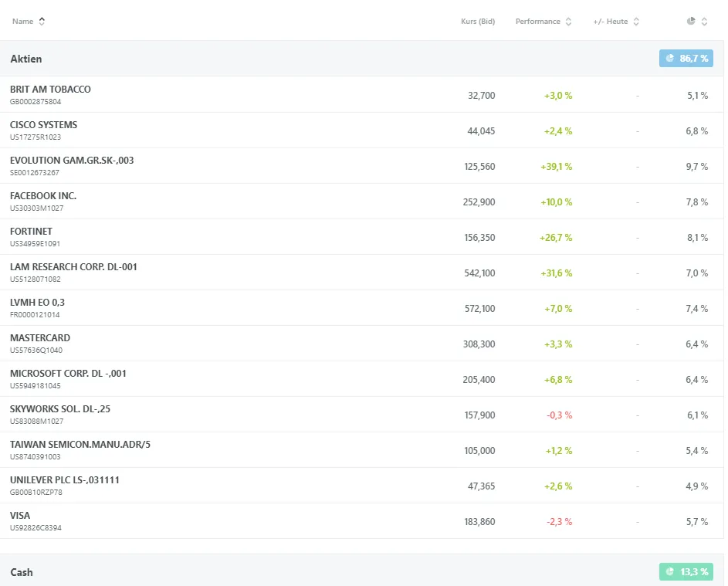Click Visa price 183,860
The image size is (728, 586).
tap(479, 522)
